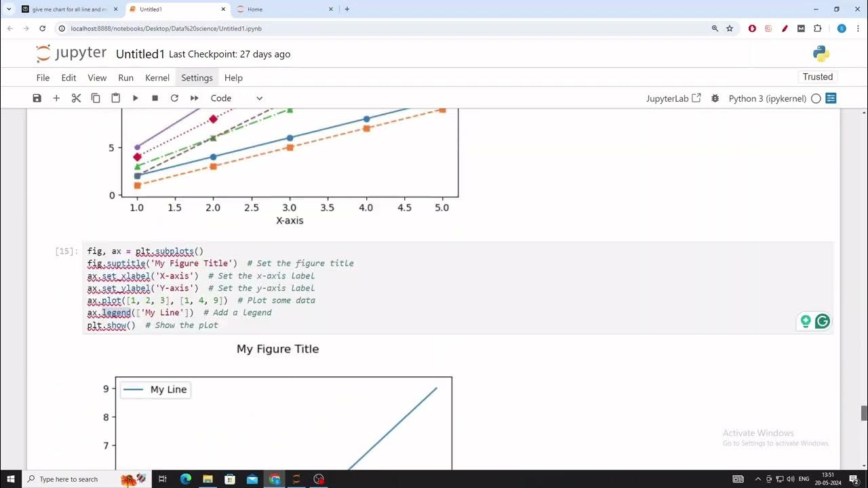
Task: Open the Windows Start menu
Action: pyautogui.click(x=11, y=479)
